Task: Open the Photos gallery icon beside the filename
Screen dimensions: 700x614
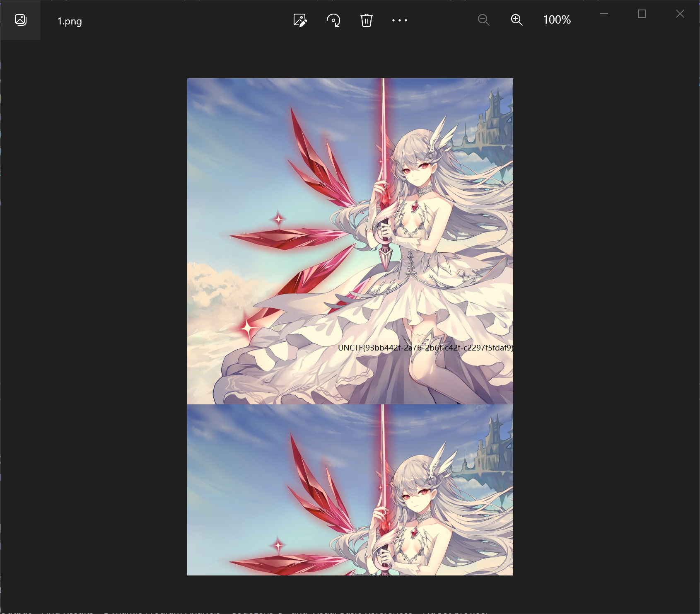Action: pyautogui.click(x=20, y=20)
